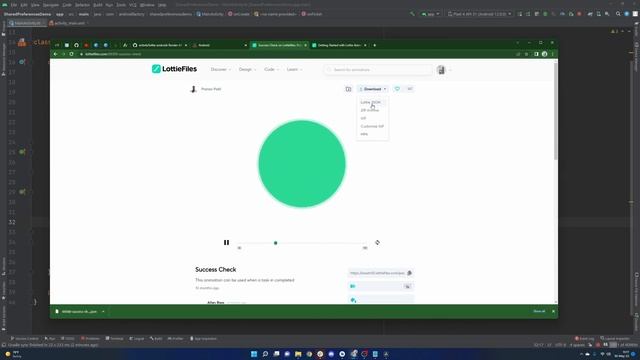Open the Learn dropdown on LottieFiles
Viewport: 640px width, 360px height.
click(294, 69)
